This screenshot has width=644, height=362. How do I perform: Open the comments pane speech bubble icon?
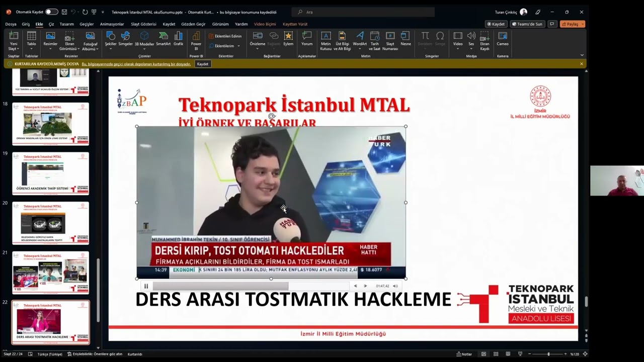[552, 24]
